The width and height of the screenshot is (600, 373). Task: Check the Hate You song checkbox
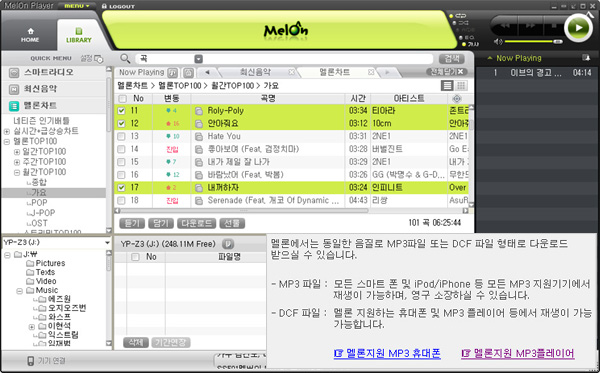tap(121, 136)
